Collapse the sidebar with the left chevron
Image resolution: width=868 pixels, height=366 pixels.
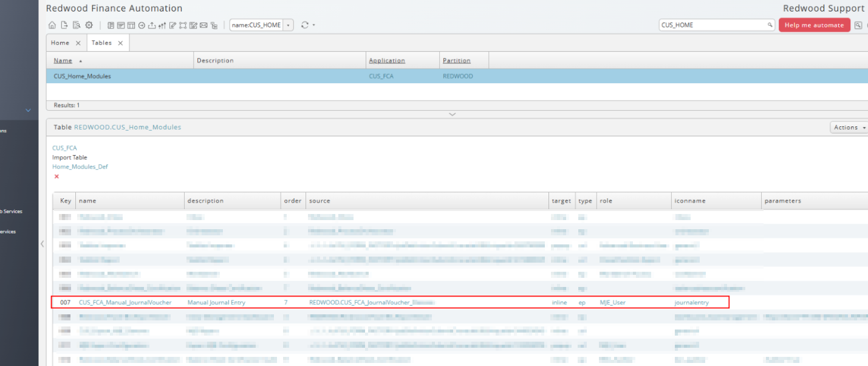(x=42, y=244)
